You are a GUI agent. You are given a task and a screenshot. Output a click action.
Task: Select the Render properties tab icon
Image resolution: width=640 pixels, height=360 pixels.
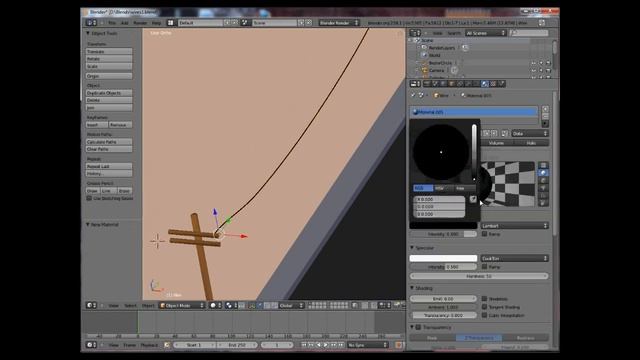tap(427, 84)
